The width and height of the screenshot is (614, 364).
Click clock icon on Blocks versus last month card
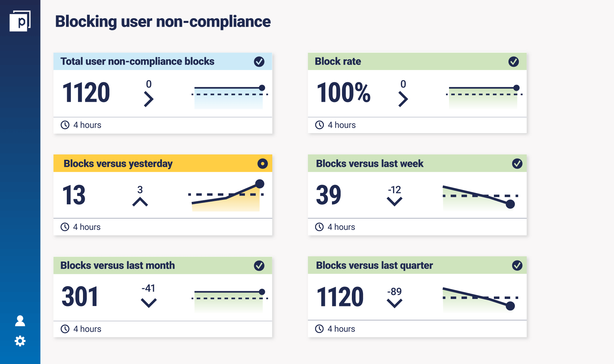[x=65, y=329]
